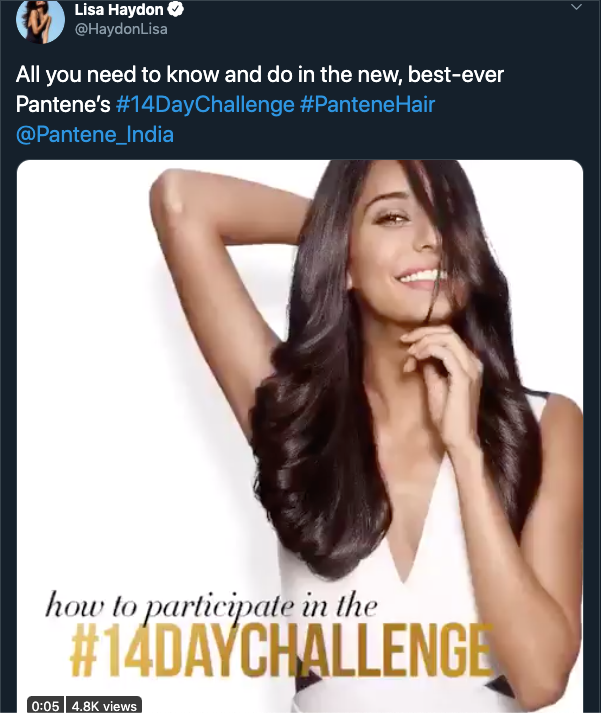This screenshot has width=601, height=713.
Task: Click the words "best-ever" in the tweet
Action: pos(456,74)
